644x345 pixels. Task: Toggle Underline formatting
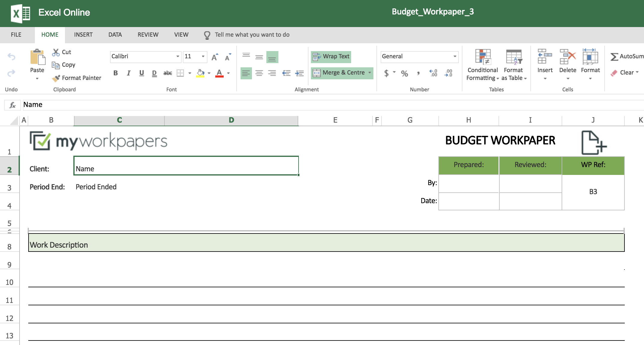(142, 73)
